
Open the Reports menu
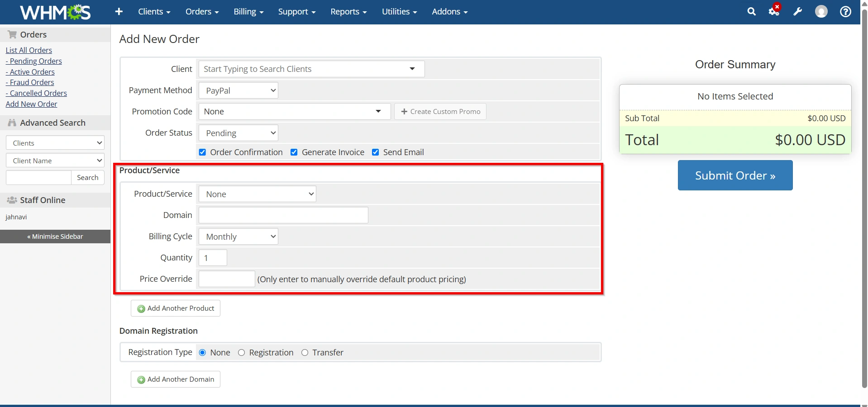(x=348, y=12)
